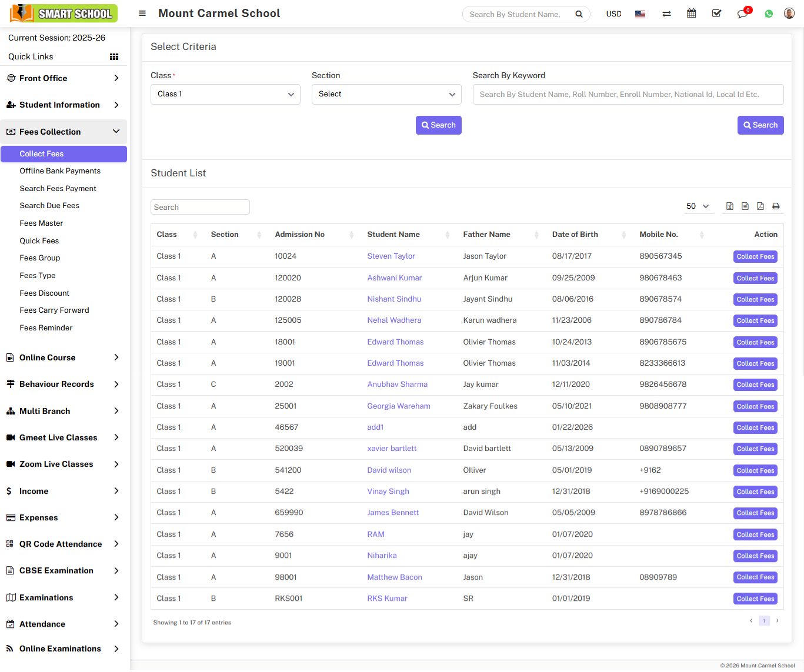Open Quick Links grid icon
This screenshot has height=672, width=804.
[x=114, y=56]
